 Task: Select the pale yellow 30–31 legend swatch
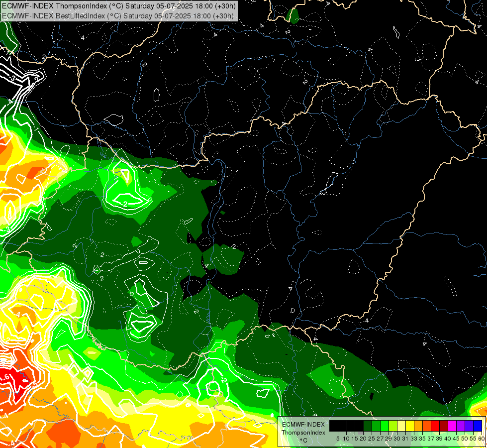point(401,426)
